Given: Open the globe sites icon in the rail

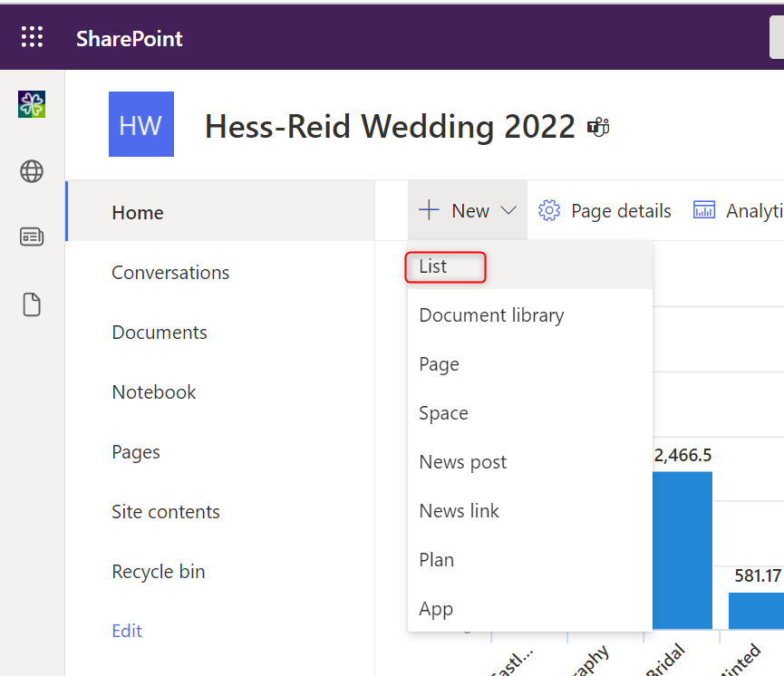Looking at the screenshot, I should pos(32,171).
